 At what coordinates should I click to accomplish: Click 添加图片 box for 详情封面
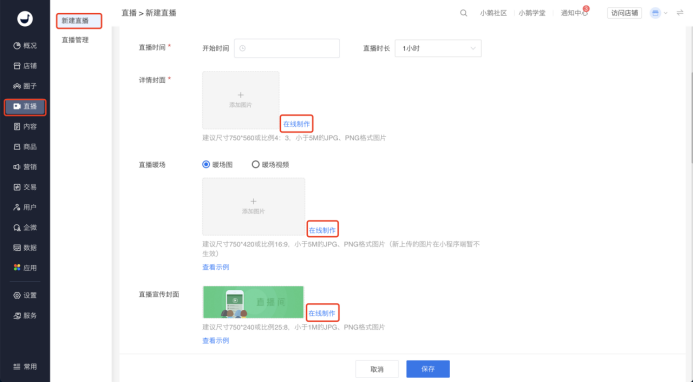tap(241, 100)
